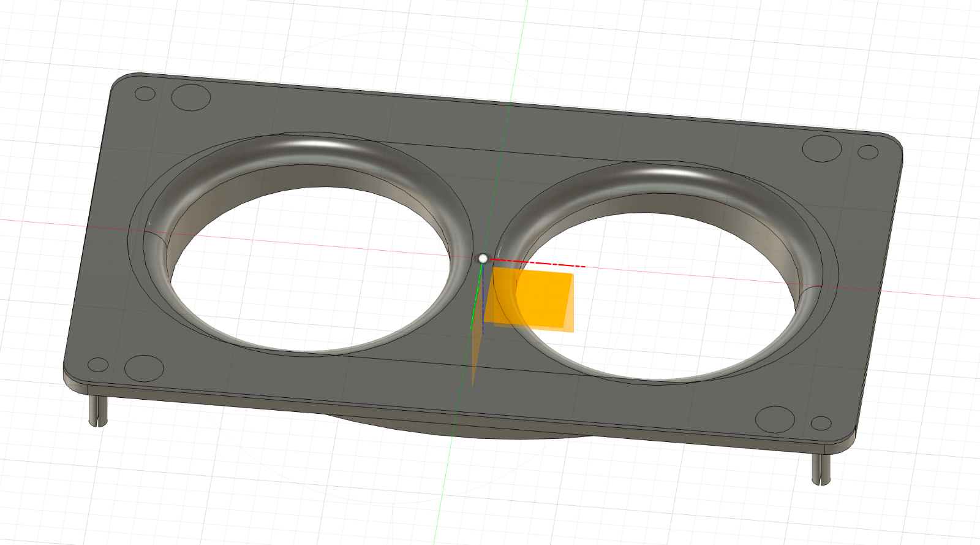
Task: Select the small hole in top-right corner
Action: [x=868, y=151]
